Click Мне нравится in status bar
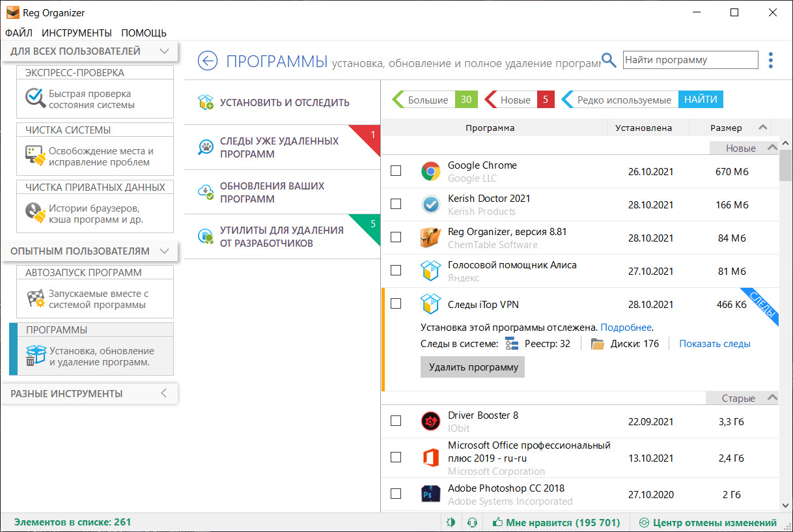 (557, 522)
